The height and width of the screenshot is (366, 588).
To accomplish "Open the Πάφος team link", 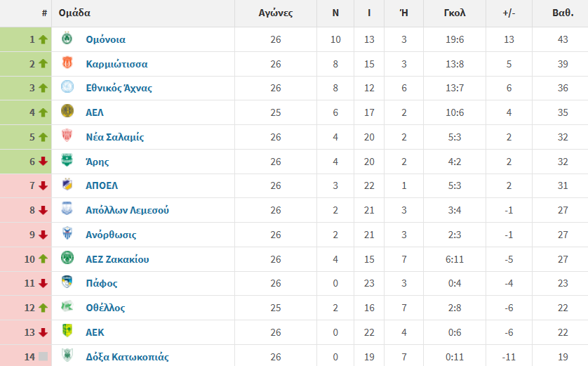I will [x=102, y=283].
